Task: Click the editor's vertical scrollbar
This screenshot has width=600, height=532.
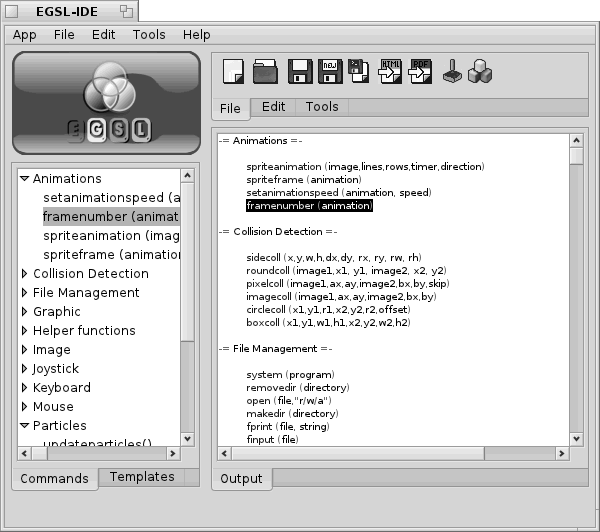Action: 576,300
